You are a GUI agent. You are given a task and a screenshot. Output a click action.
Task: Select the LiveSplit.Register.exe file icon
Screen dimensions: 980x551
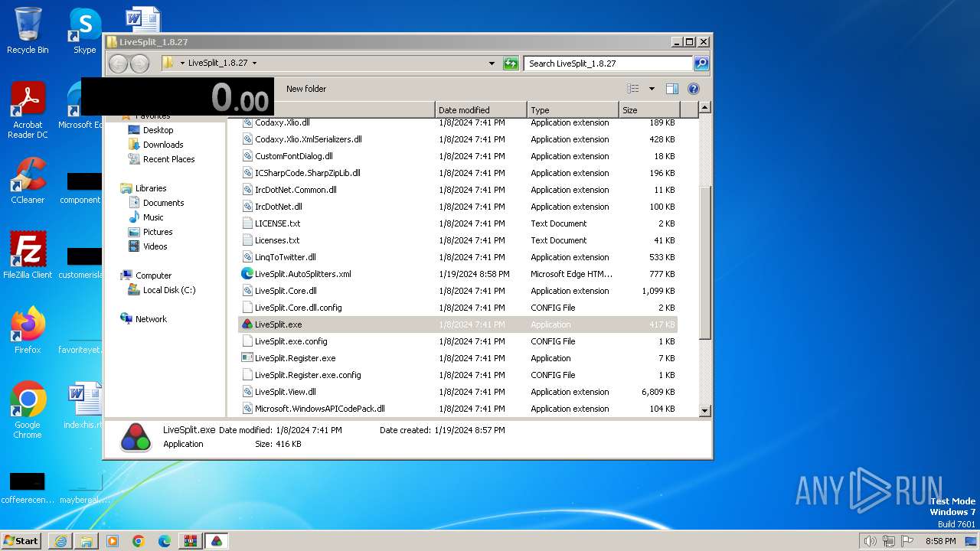click(247, 358)
